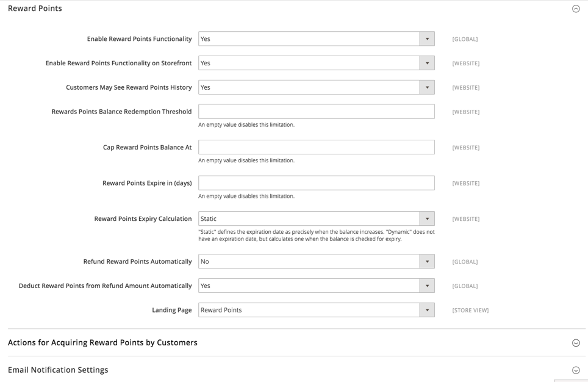Open Reward Points Expiry Calculation dropdown
This screenshot has width=588, height=382.
coord(317,219)
